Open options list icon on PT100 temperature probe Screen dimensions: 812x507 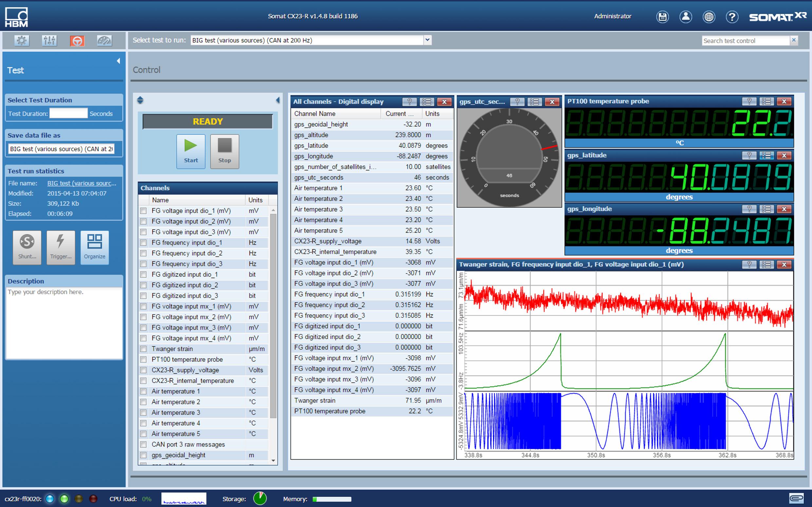point(766,101)
